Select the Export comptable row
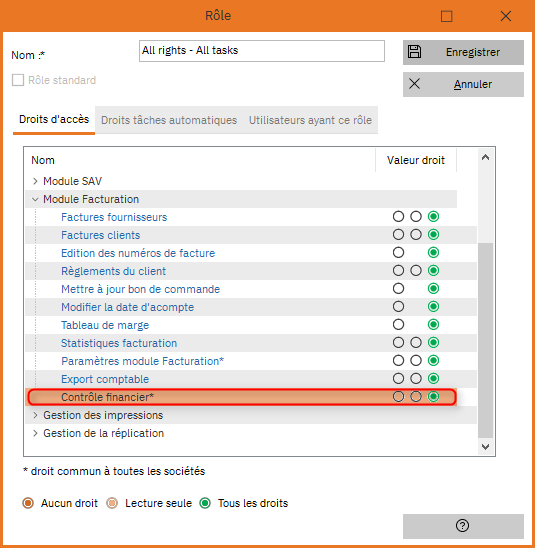Screen dimensions: 535x548 [251, 379]
